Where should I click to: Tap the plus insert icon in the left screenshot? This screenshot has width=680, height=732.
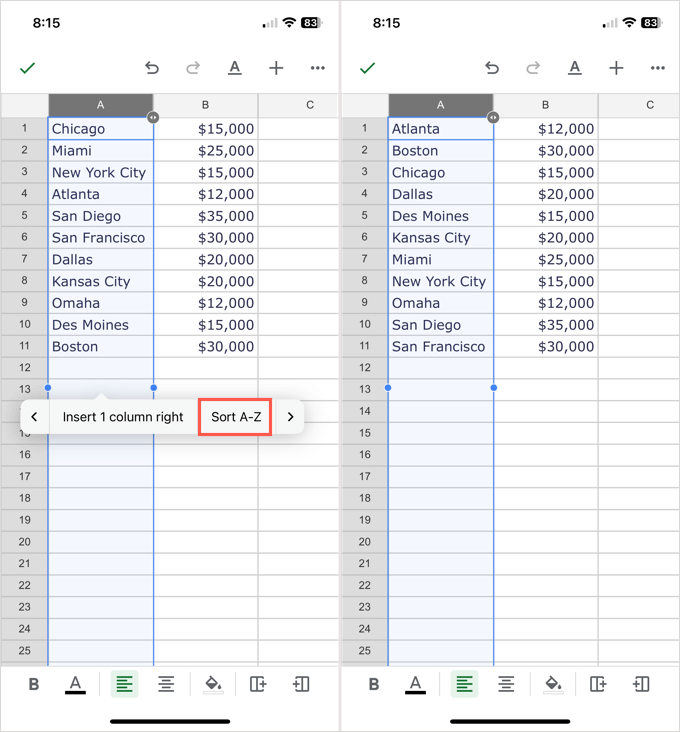point(276,68)
